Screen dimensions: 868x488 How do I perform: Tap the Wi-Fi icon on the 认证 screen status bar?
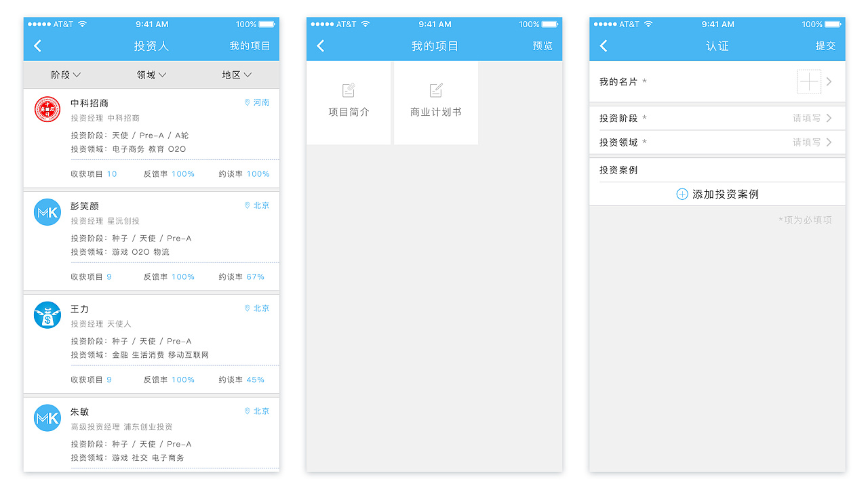tap(648, 24)
